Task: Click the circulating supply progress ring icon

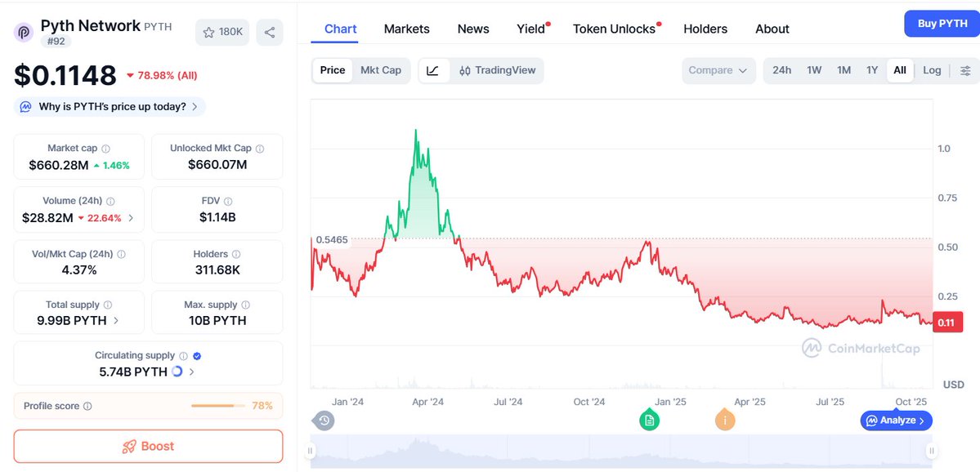Action: click(177, 372)
